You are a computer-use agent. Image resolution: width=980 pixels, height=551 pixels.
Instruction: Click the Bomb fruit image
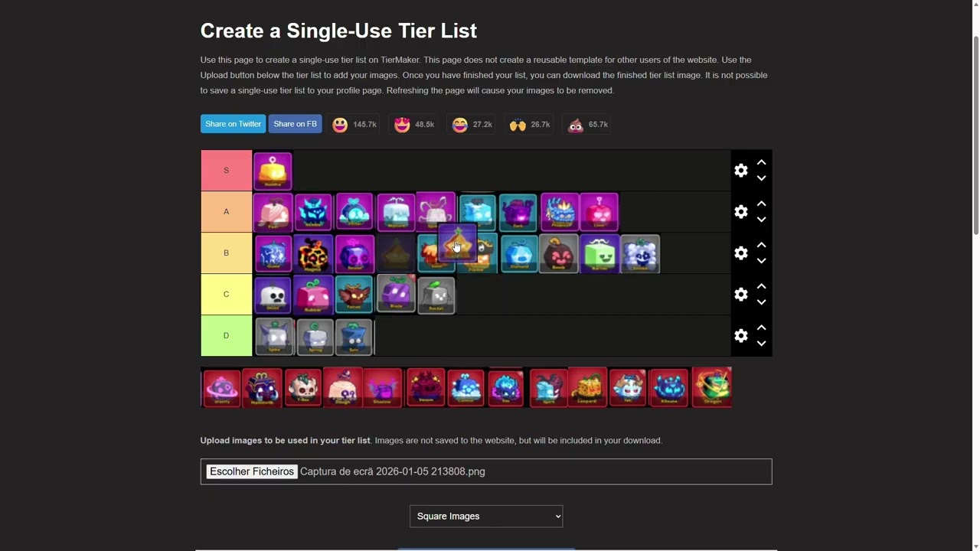[x=559, y=253]
